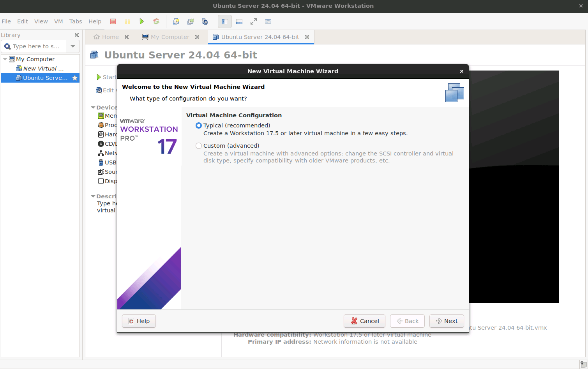Open the VM menu
This screenshot has height=369, width=588.
58,21
